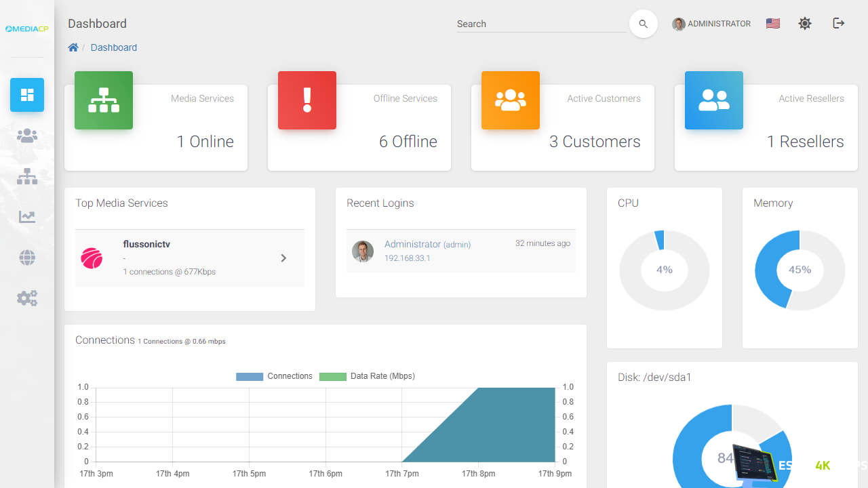Click the Administrator recent login link
The image size is (868, 488).
pos(412,244)
